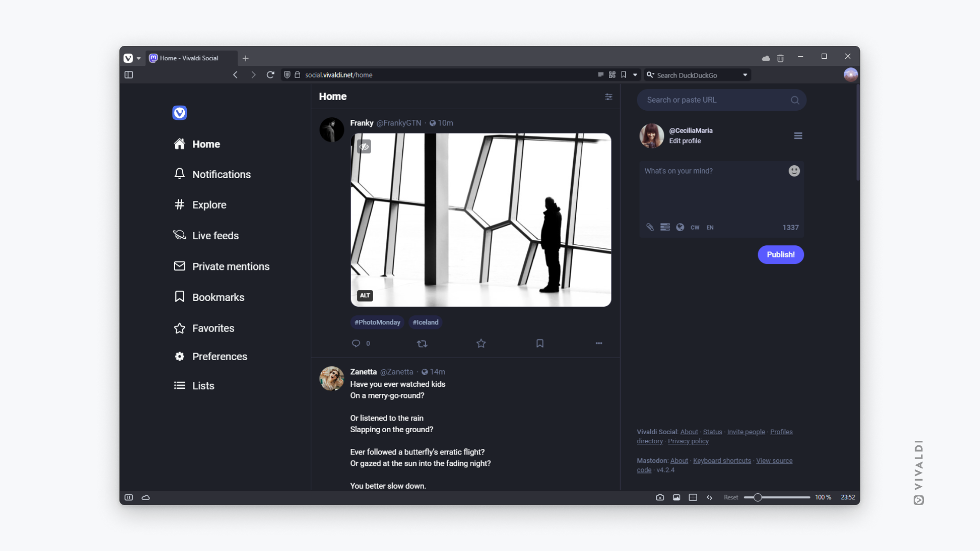Drag the zoom level slider

pyautogui.click(x=757, y=497)
